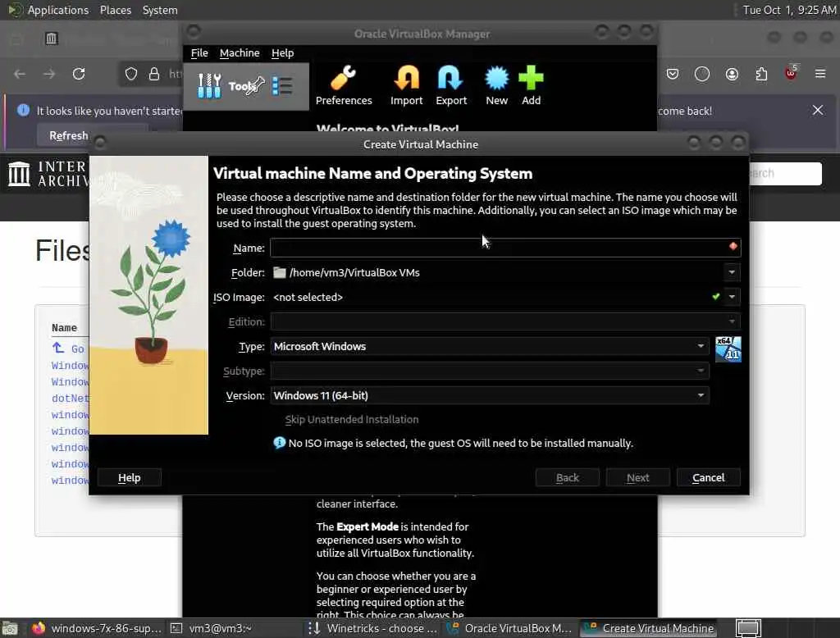Click the dotNet file link in Archive list
Screen dimensions: 840x638
point(71,398)
